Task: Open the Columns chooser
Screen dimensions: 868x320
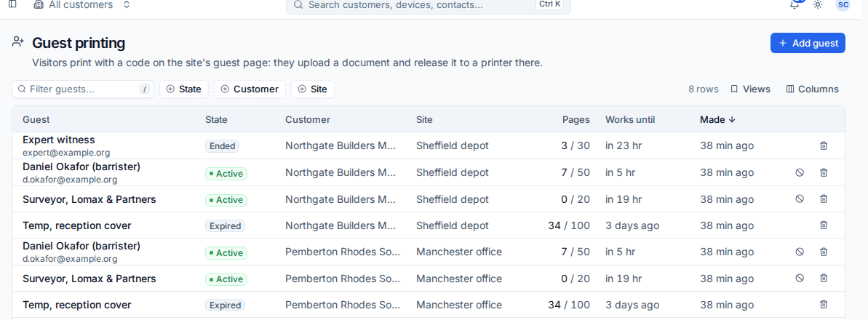Action: (812, 89)
